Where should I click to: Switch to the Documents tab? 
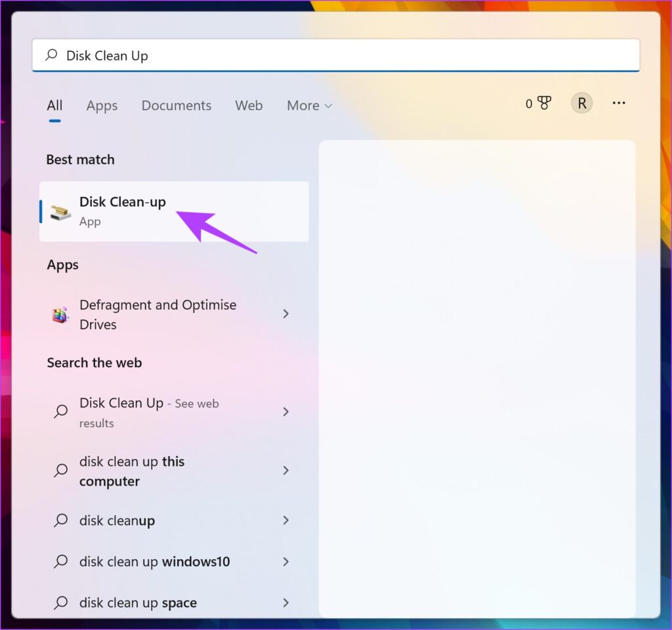pos(176,106)
